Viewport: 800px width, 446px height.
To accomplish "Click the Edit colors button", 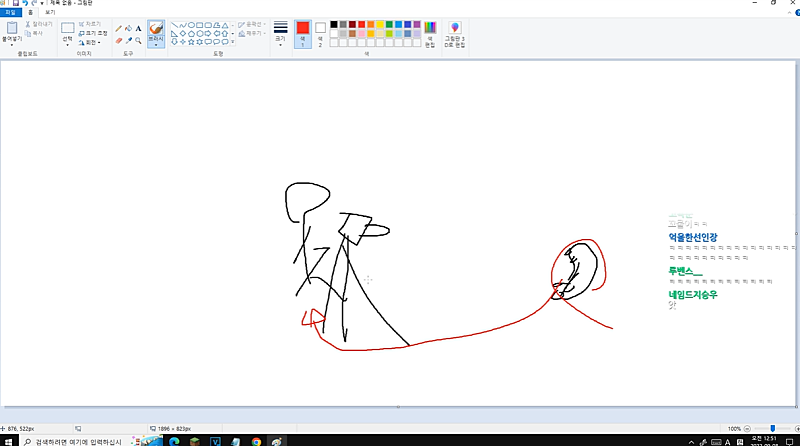I will pyautogui.click(x=430, y=34).
